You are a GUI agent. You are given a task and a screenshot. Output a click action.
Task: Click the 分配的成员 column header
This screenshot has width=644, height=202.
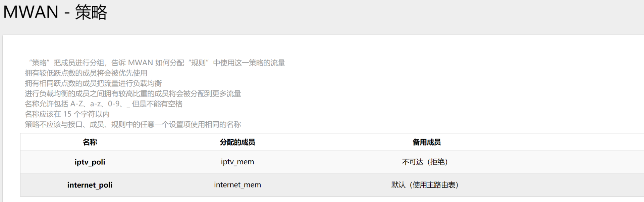[237, 142]
